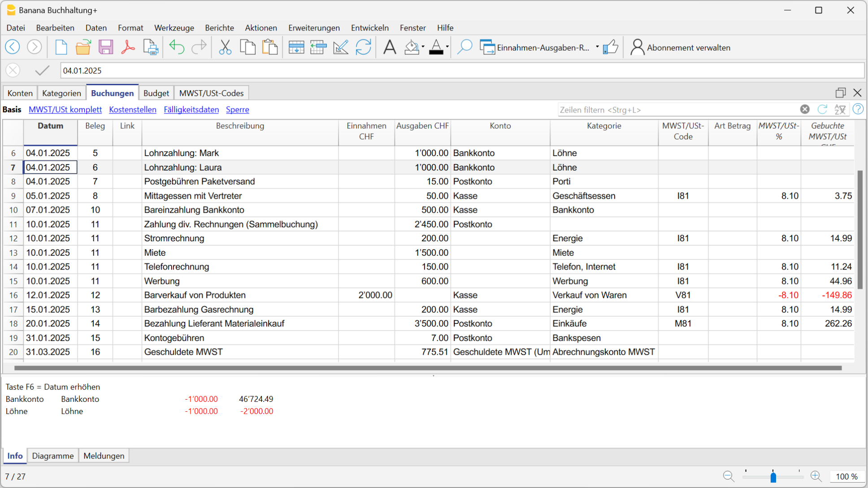Open the Einnahmen-Ausgaben-R... window dropdown
This screenshot has height=488, width=868.
597,47
